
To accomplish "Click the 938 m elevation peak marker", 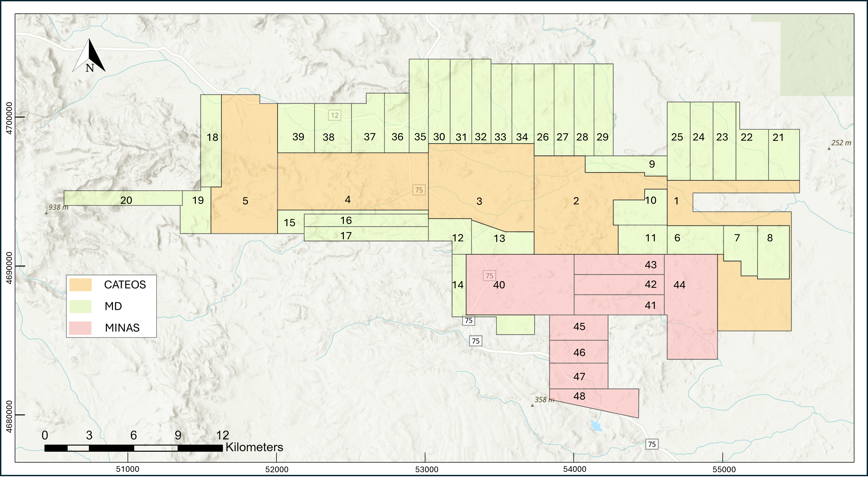I will click(46, 213).
